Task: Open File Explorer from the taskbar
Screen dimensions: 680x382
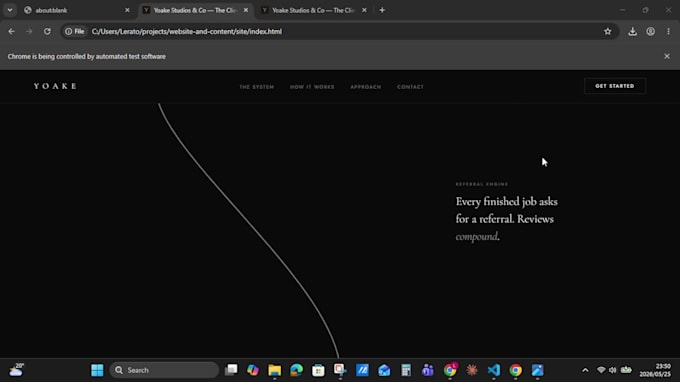Action: [275, 370]
